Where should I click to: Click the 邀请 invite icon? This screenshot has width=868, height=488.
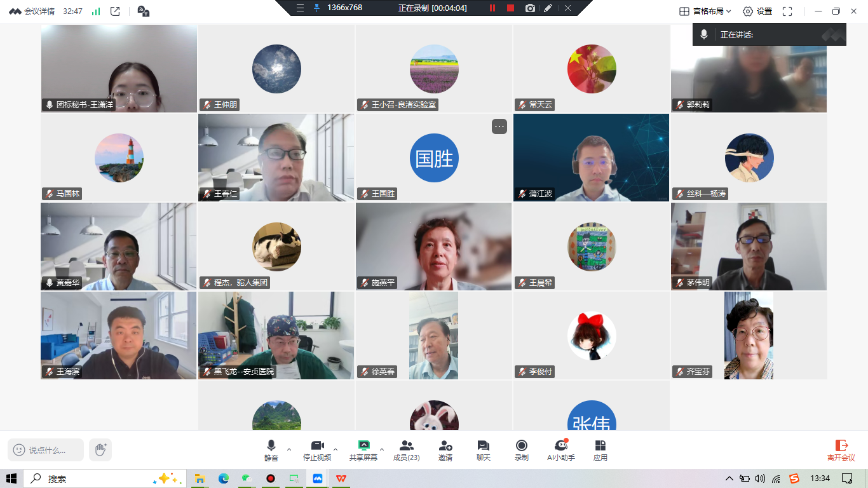[x=445, y=450]
